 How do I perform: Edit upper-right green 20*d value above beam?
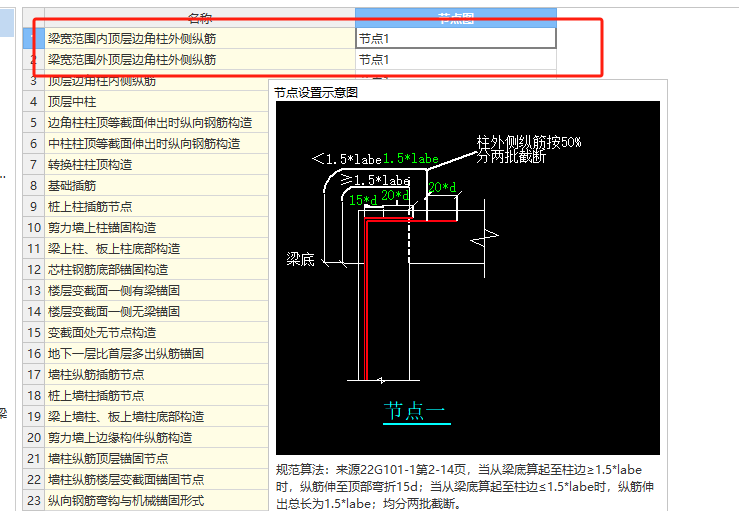coord(442,187)
